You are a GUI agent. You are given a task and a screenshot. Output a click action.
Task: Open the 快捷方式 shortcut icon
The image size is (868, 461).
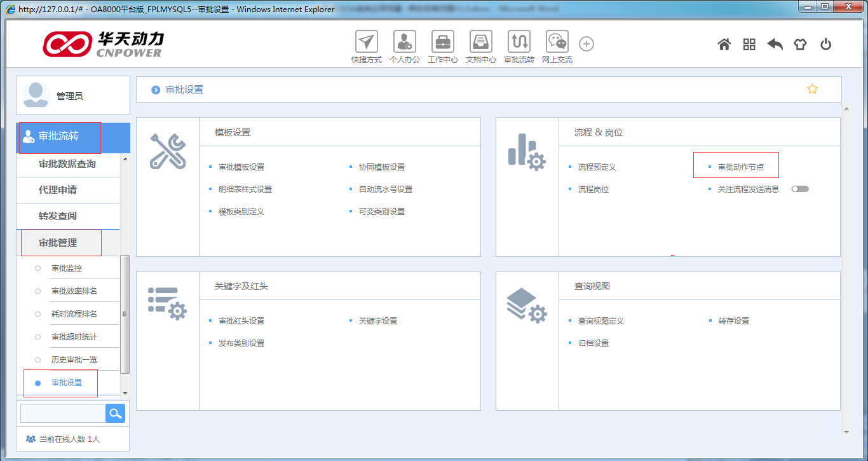tap(366, 42)
